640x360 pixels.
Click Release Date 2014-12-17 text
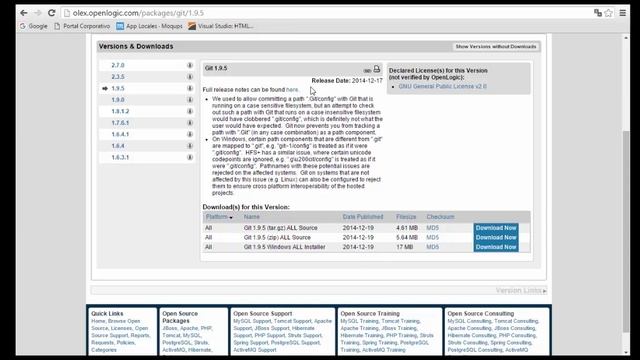click(x=347, y=81)
